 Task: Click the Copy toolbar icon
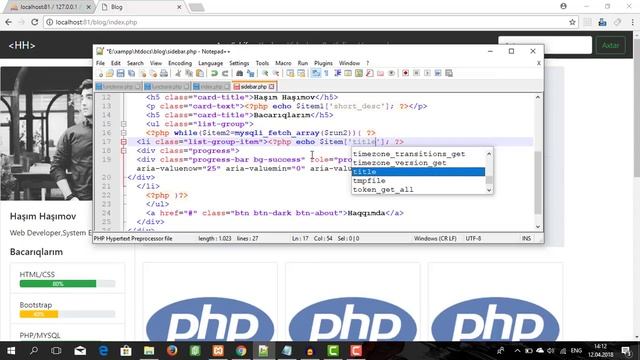189,73
